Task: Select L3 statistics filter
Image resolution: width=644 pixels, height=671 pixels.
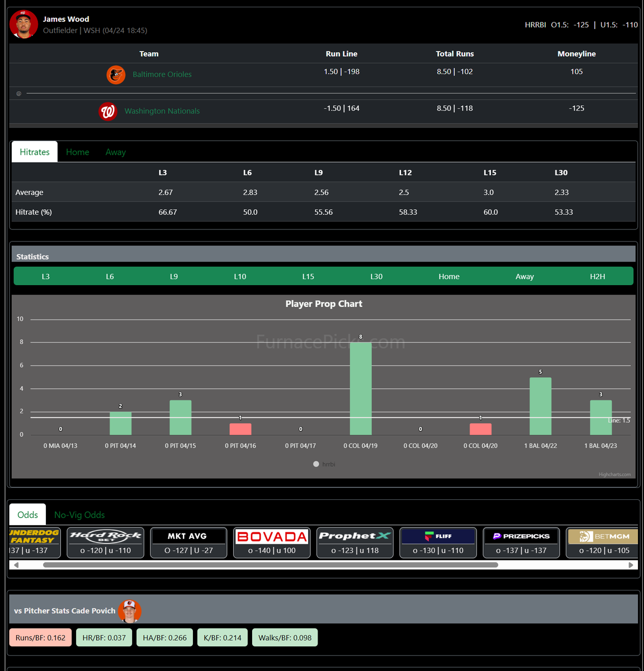Action: 46,276
